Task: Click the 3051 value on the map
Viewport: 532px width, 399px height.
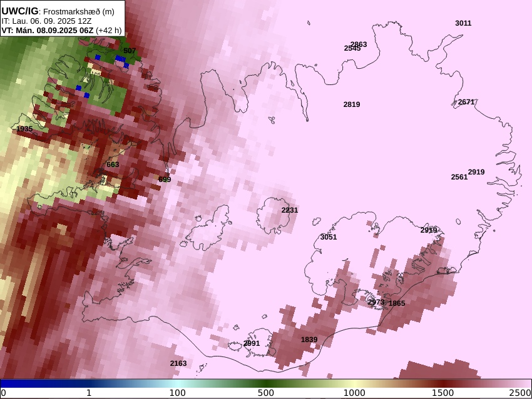Action: (x=329, y=237)
